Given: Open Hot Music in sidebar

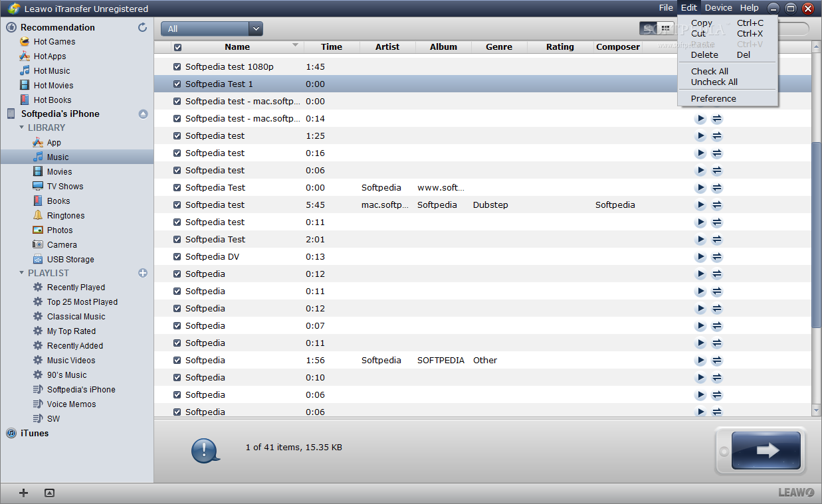Looking at the screenshot, I should tap(51, 71).
